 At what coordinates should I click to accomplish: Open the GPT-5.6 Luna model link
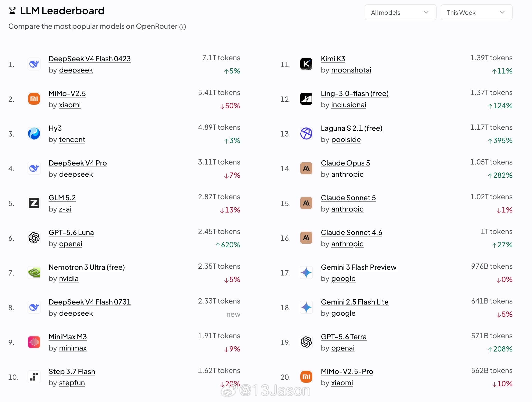(71, 232)
